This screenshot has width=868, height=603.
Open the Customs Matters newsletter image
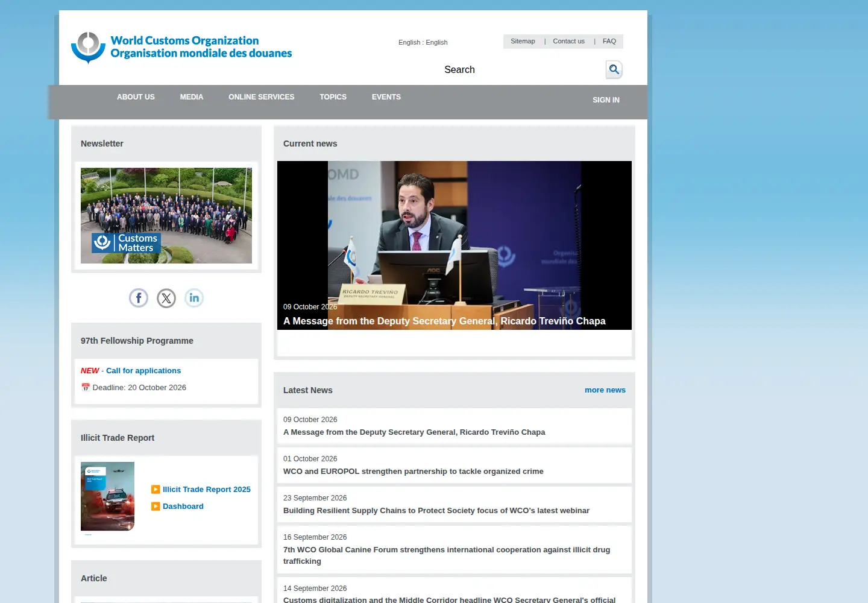[166, 215]
